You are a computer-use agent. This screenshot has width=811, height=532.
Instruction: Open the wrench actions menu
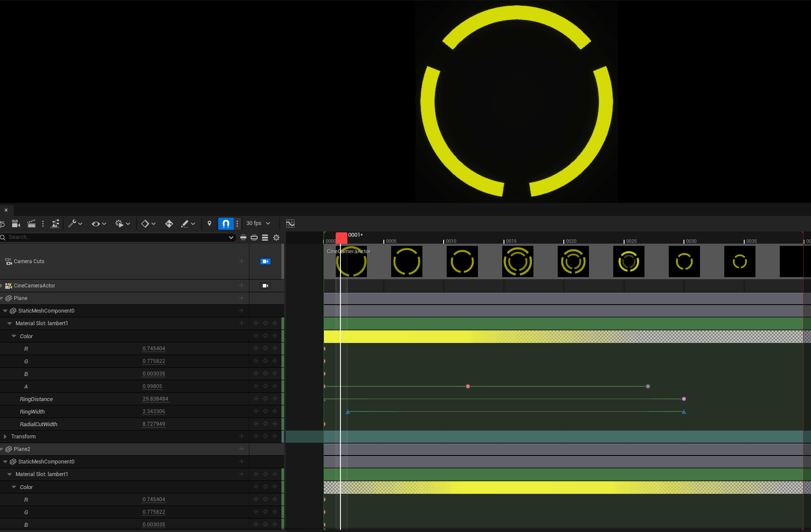(x=75, y=224)
